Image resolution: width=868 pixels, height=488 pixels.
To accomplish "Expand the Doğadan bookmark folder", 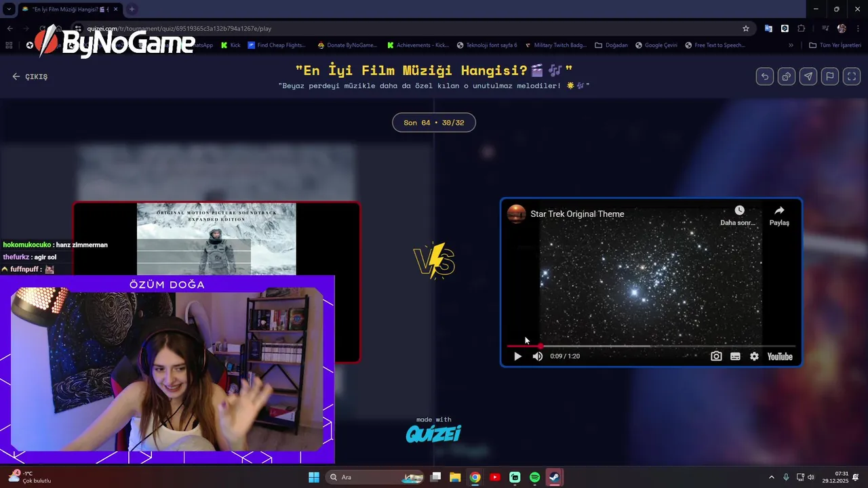I will (612, 45).
